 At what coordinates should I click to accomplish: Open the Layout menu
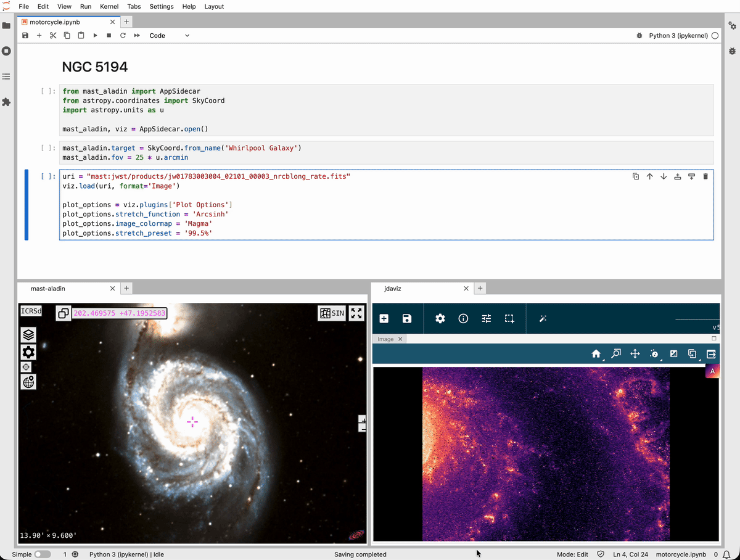click(x=214, y=6)
